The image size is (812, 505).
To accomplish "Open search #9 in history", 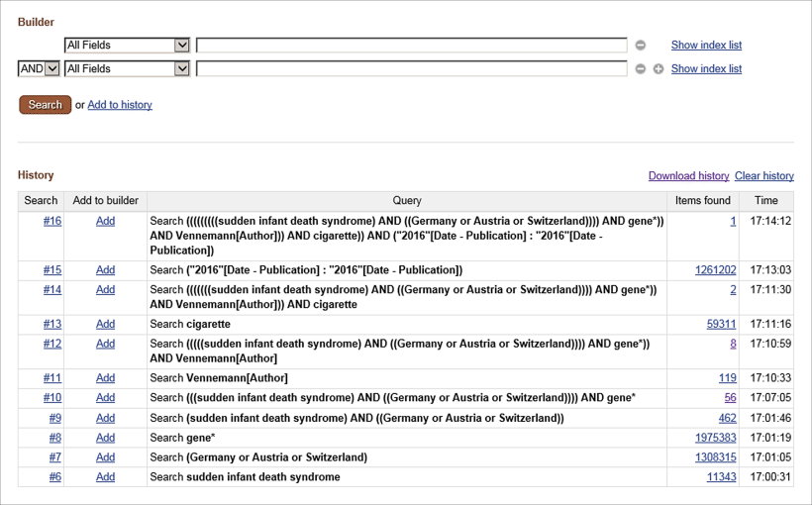I will [x=55, y=418].
